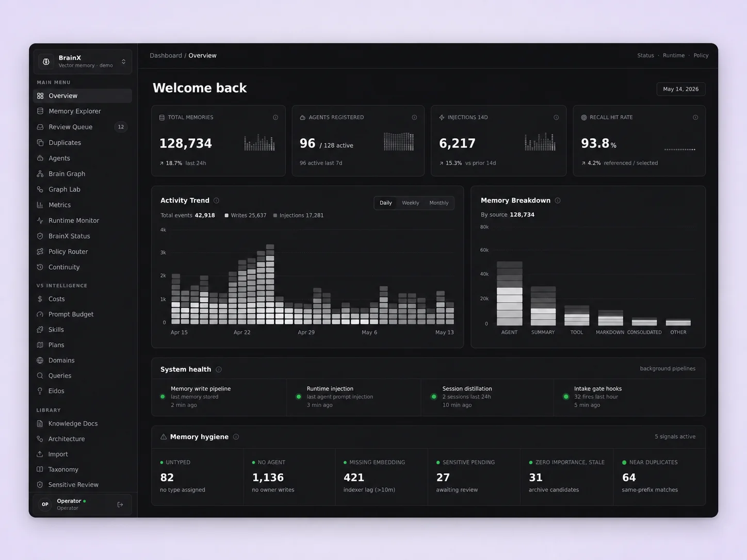This screenshot has height=560, width=747.
Task: Click the Total Memories info icon
Action: [275, 118]
